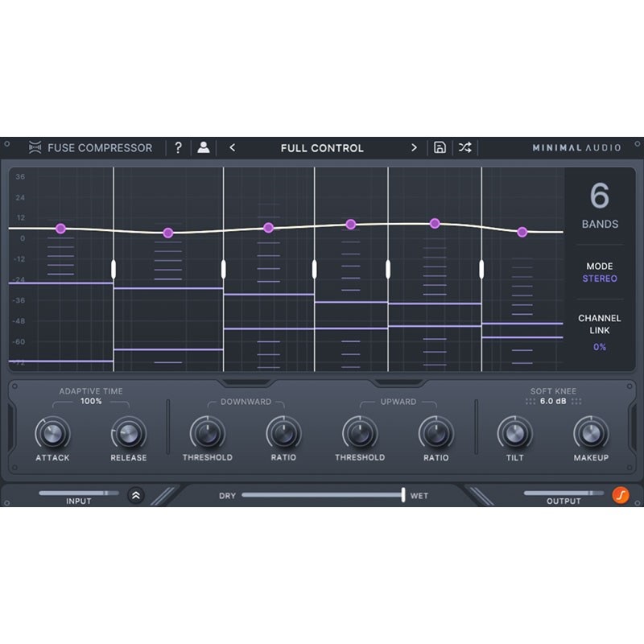The image size is (644, 644).
Task: Click the first crossover divider handle
Action: [114, 269]
